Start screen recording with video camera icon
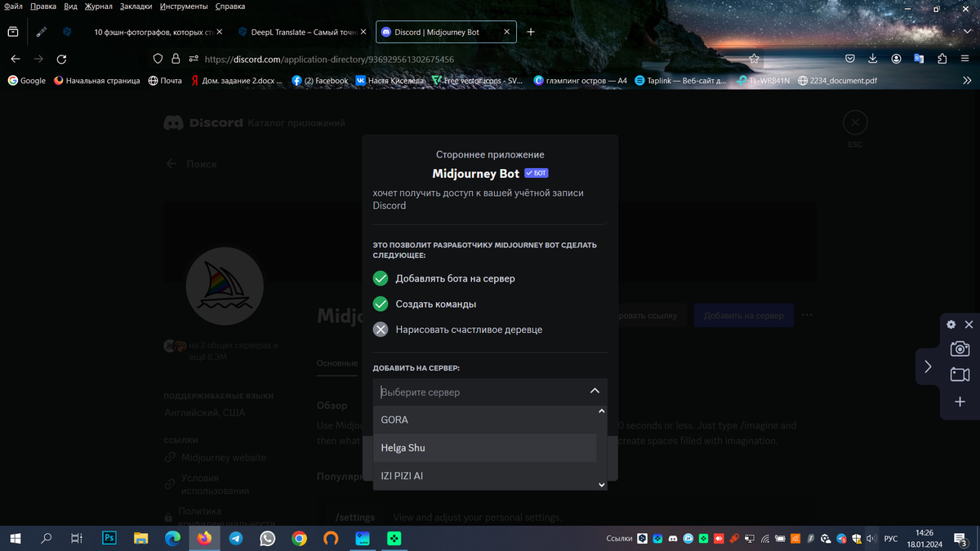The height and width of the screenshot is (551, 980). click(960, 375)
